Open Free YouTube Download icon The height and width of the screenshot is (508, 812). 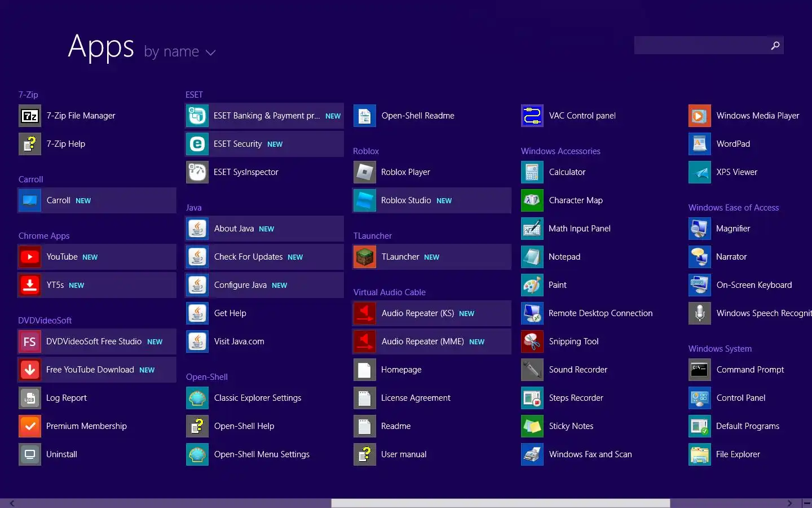pyautogui.click(x=30, y=370)
